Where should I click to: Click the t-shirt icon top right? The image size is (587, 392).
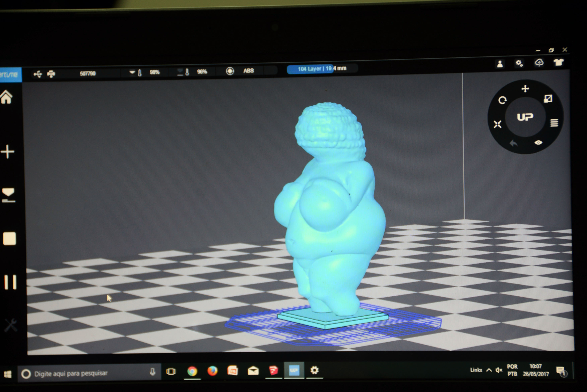[558, 62]
